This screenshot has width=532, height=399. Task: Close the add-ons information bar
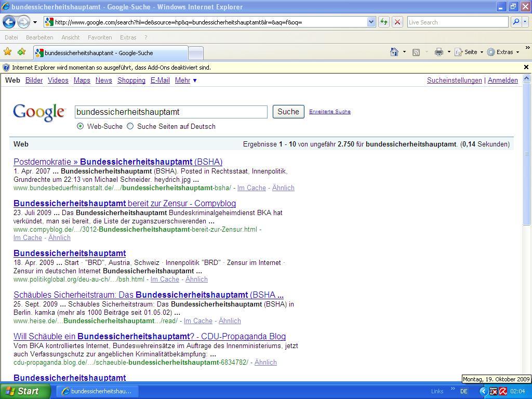pyautogui.click(x=526, y=67)
